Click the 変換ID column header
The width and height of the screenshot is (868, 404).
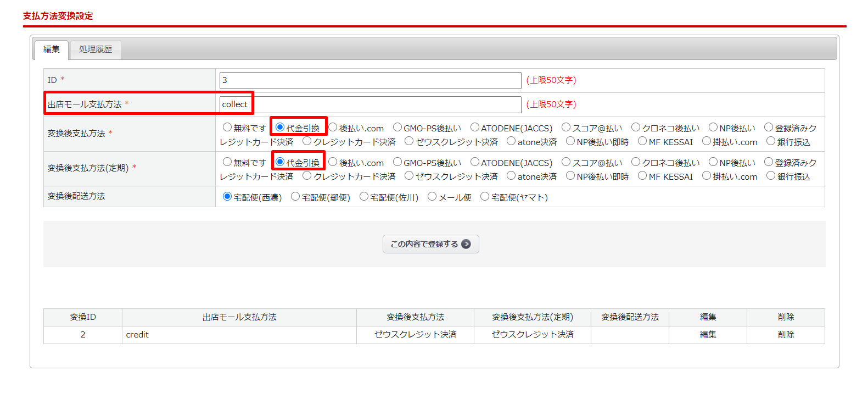(83, 317)
